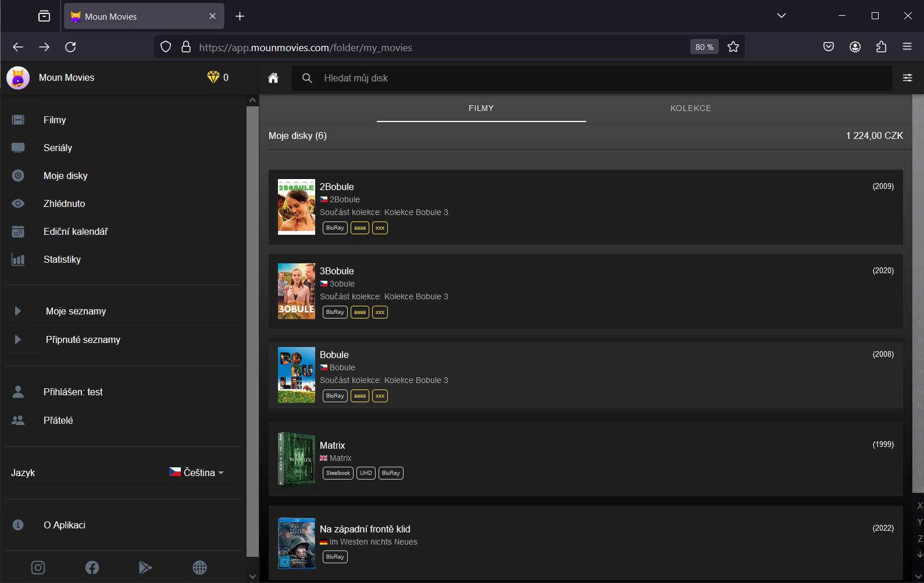Go to Statistiky page
The image size is (924, 583).
coord(62,259)
